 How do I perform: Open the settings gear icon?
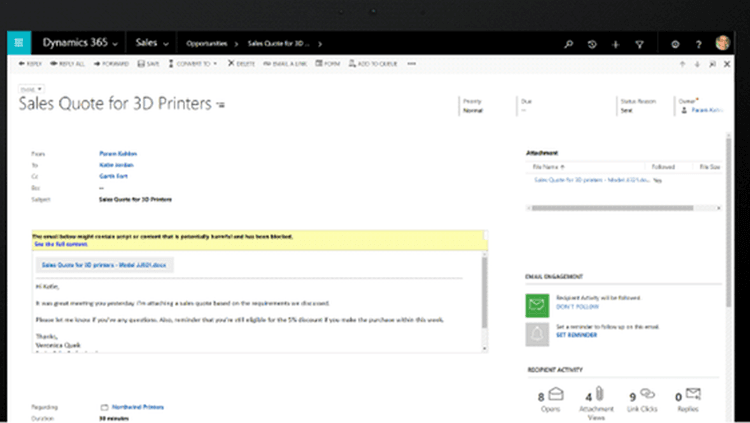click(674, 44)
